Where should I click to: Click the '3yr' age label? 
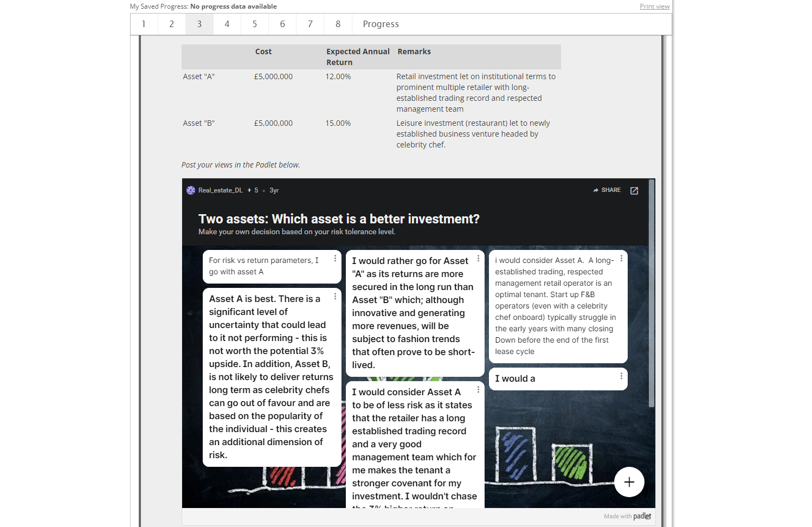coord(274,190)
